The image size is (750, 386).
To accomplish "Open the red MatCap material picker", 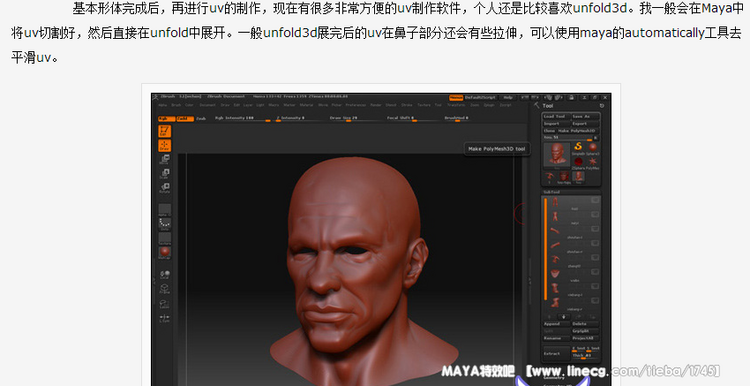I will 165,252.
